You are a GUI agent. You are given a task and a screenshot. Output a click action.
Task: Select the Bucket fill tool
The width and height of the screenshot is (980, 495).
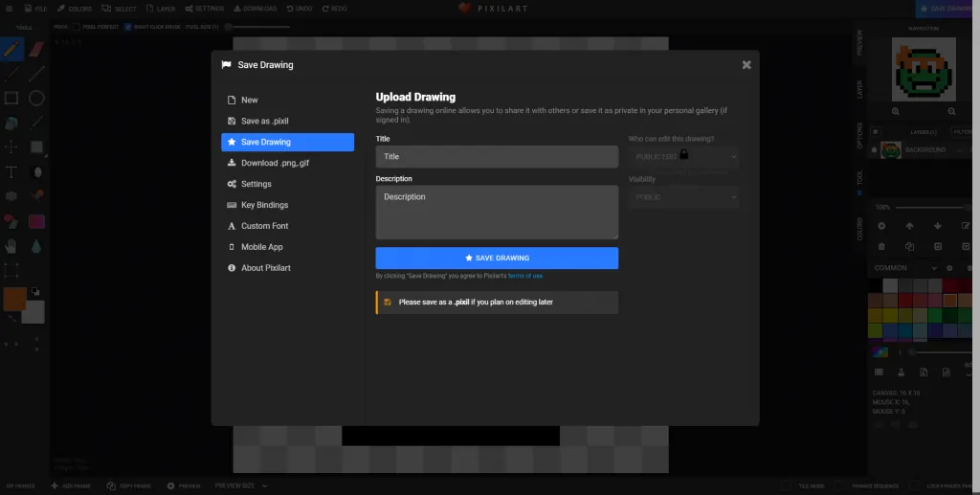tap(11, 124)
